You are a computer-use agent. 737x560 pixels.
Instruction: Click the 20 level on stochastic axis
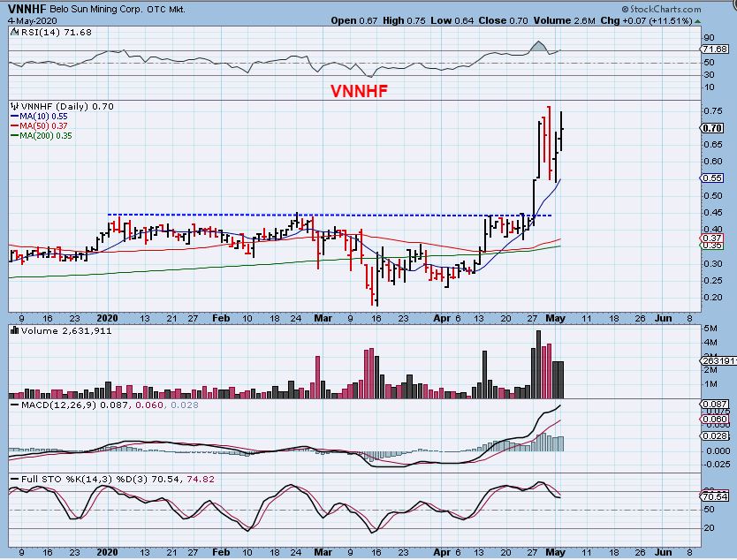coord(710,528)
